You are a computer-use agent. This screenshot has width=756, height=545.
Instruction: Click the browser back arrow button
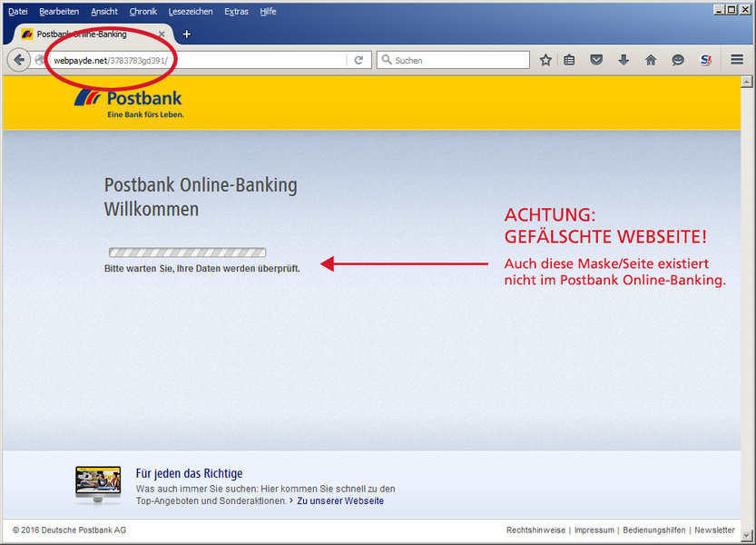(19, 60)
